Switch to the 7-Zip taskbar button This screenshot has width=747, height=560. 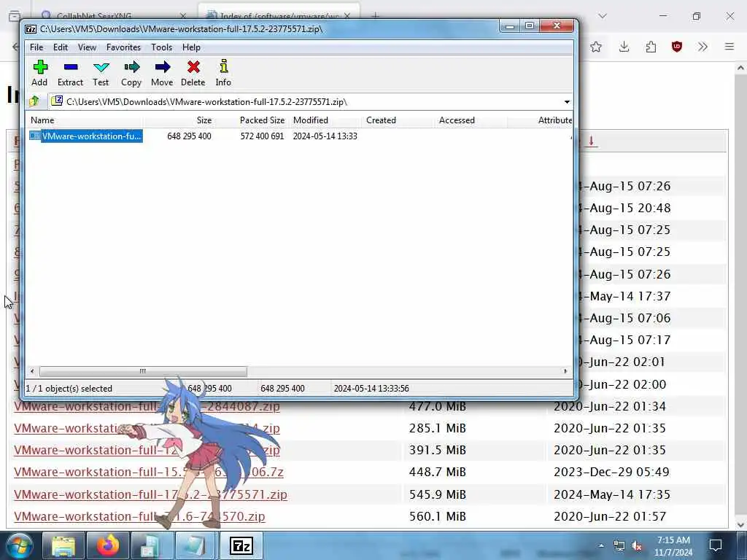click(x=241, y=545)
